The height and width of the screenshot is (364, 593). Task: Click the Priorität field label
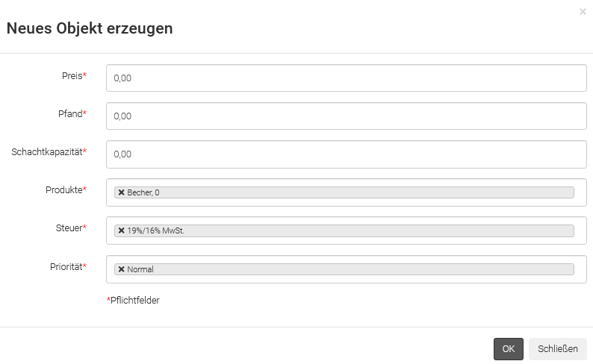(66, 267)
